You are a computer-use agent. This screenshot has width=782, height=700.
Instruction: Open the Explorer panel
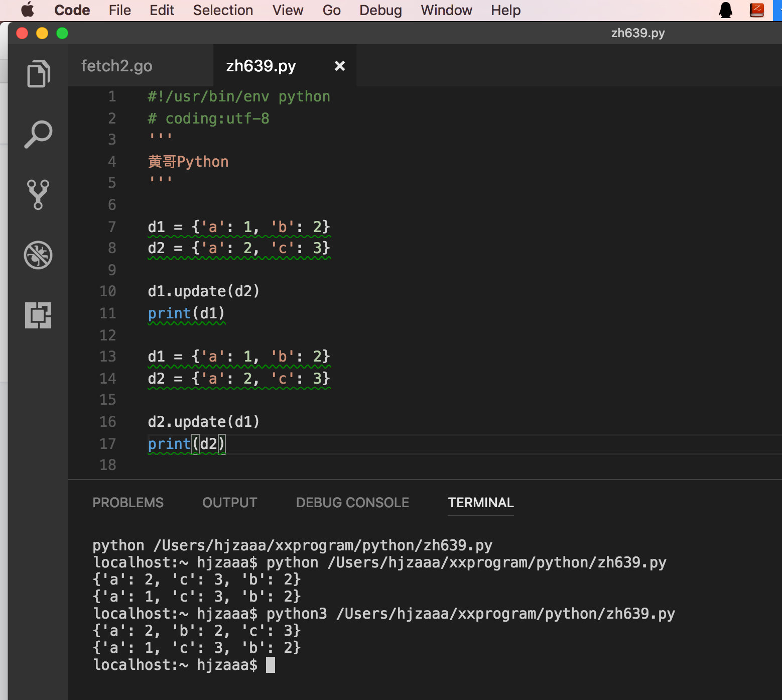tap(38, 74)
